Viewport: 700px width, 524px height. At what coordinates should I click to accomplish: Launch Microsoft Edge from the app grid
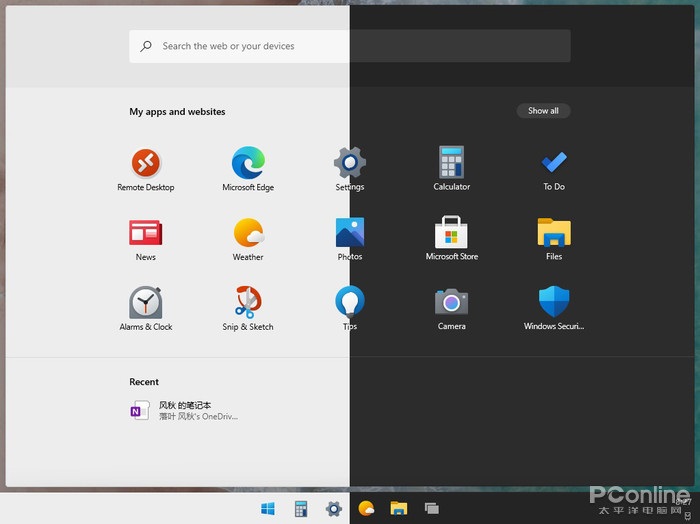pos(248,163)
